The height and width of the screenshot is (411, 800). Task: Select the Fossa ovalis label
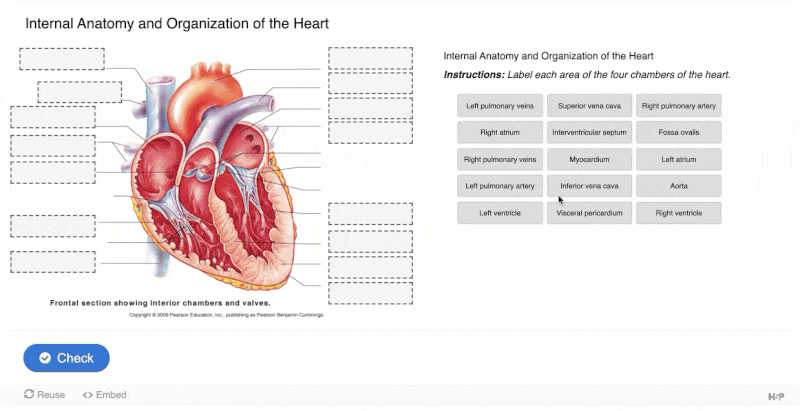click(679, 132)
